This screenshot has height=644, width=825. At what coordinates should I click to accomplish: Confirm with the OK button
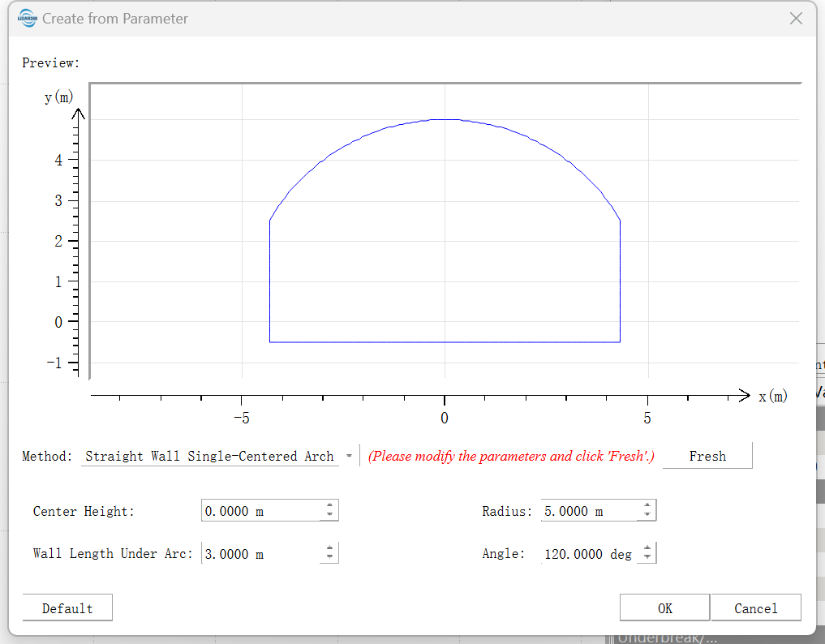(x=664, y=608)
